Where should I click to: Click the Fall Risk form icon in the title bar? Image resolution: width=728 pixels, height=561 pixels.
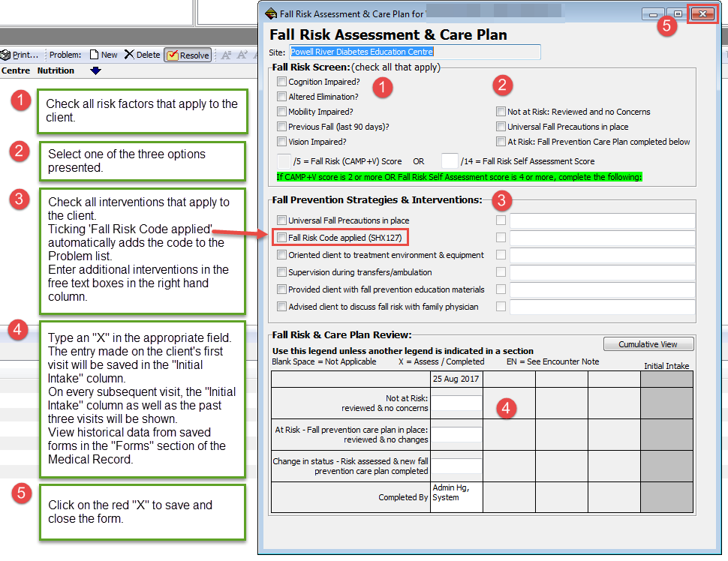269,13
